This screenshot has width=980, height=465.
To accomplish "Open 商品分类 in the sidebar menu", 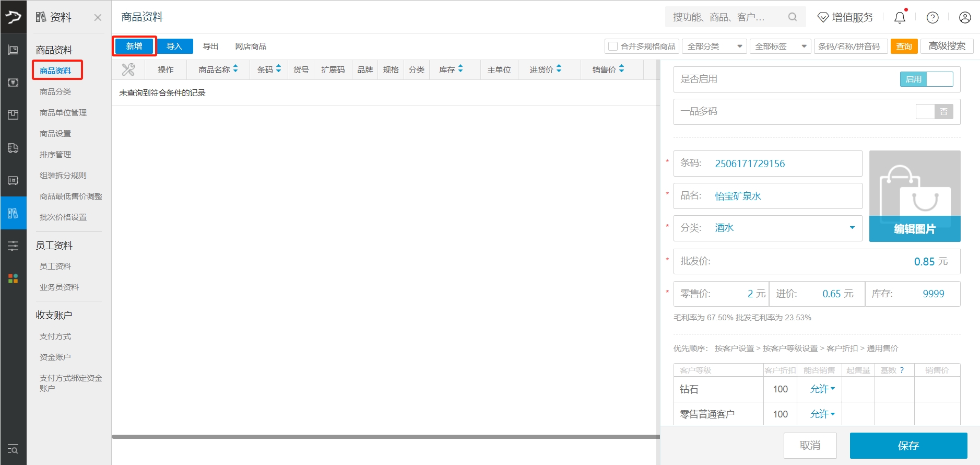I will point(55,92).
